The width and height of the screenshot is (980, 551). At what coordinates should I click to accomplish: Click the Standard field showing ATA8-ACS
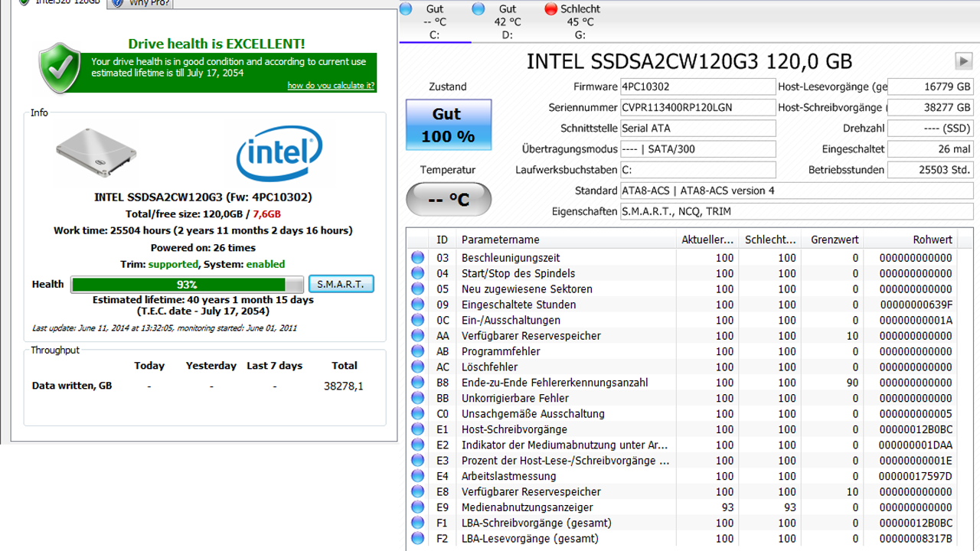(x=797, y=191)
